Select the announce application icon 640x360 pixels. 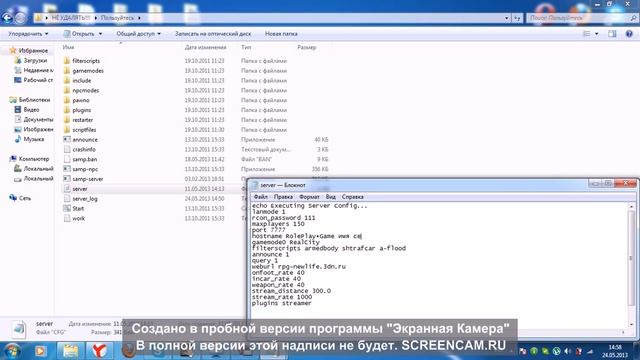pos(67,139)
